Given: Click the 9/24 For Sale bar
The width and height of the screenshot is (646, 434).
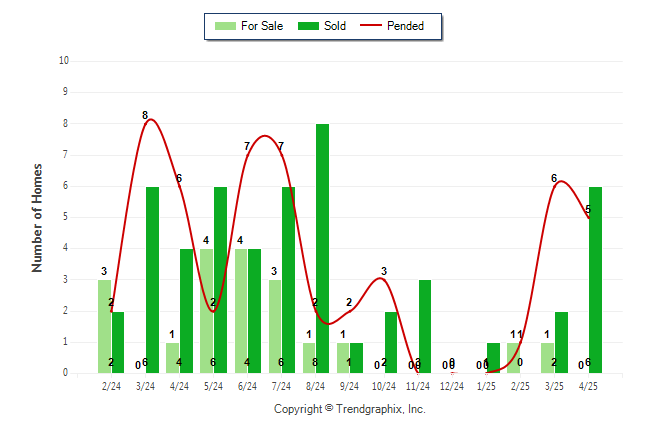Looking at the screenshot, I should (343, 358).
